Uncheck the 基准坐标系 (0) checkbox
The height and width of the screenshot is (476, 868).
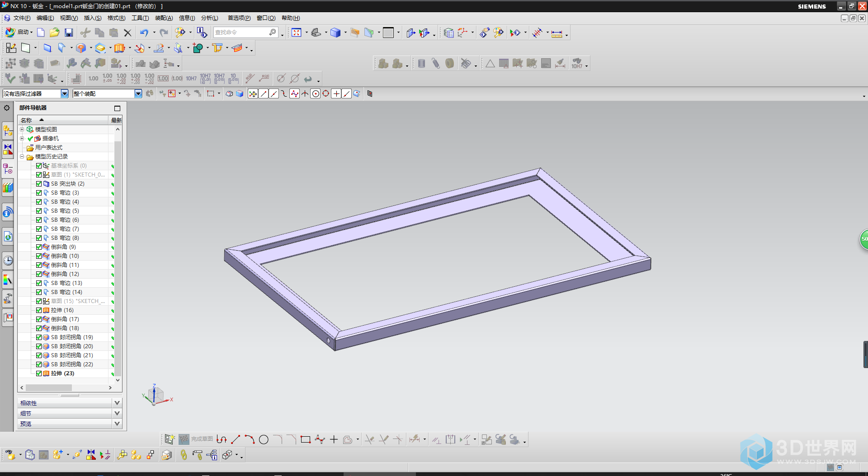click(x=39, y=166)
